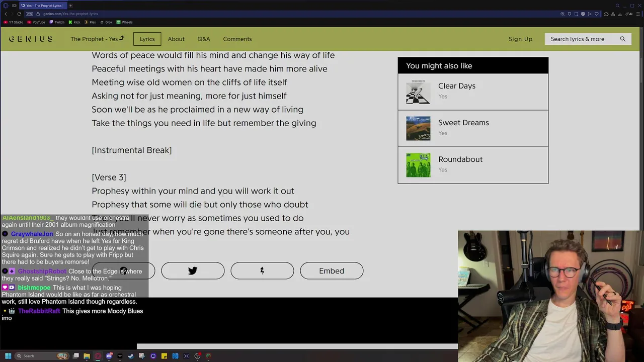
Task: Click 'The Prophet - Yes' song title
Action: click(x=97, y=39)
